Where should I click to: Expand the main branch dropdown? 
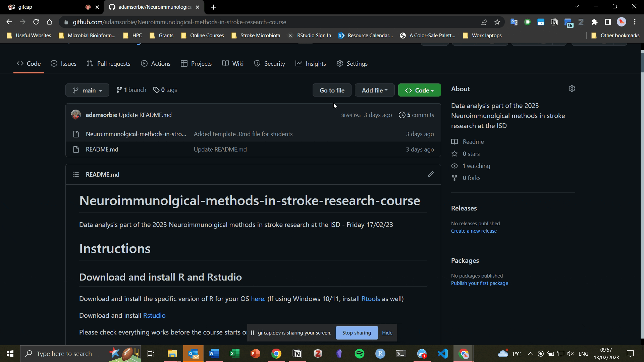click(x=87, y=90)
